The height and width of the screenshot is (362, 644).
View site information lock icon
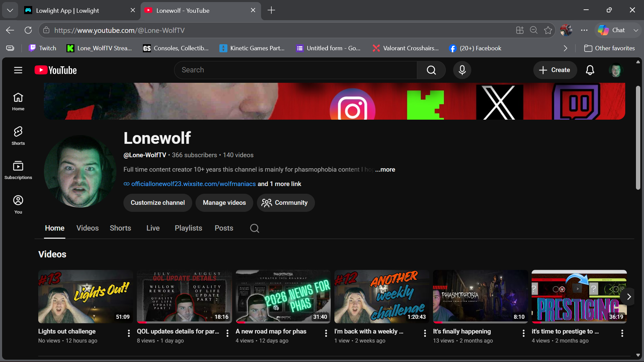click(46, 30)
